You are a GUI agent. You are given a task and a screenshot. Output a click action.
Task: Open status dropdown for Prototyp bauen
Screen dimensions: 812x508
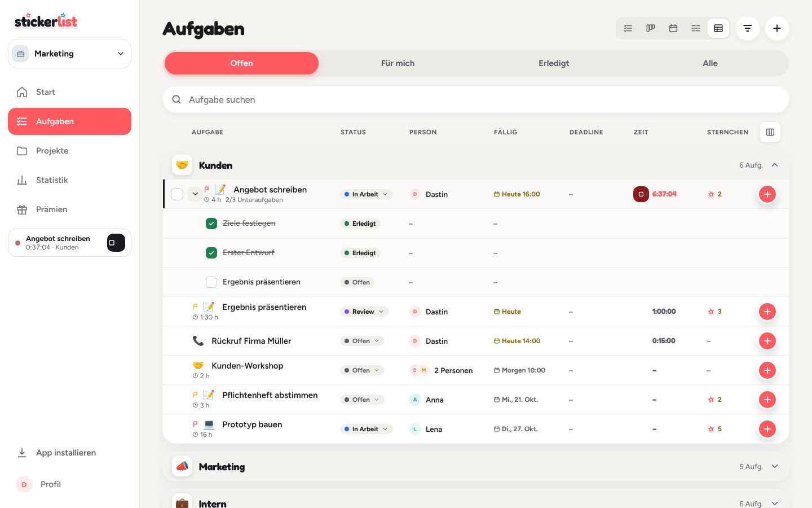tap(366, 429)
